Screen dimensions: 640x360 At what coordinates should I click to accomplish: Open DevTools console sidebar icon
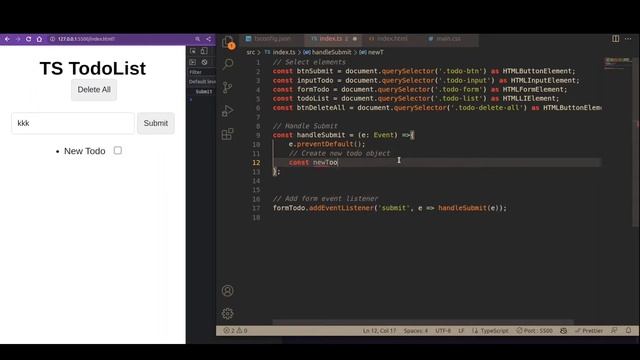[x=193, y=62]
